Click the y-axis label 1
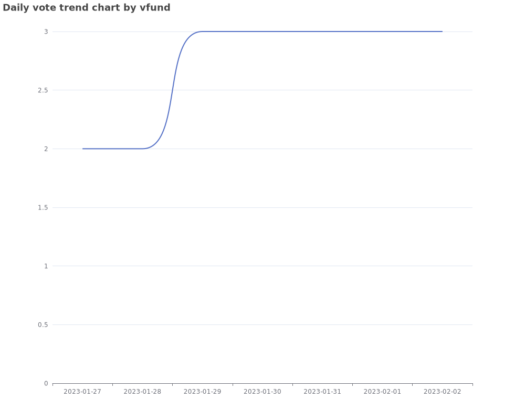This screenshot has width=525, height=420. click(46, 266)
